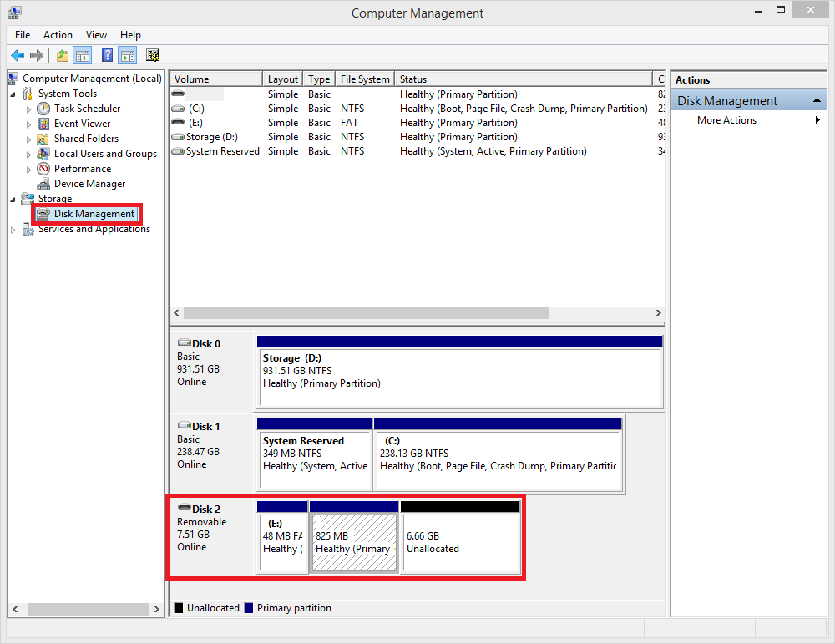This screenshot has height=644, width=835.
Task: Click the volume list horizontal scrollbar
Action: (367, 312)
